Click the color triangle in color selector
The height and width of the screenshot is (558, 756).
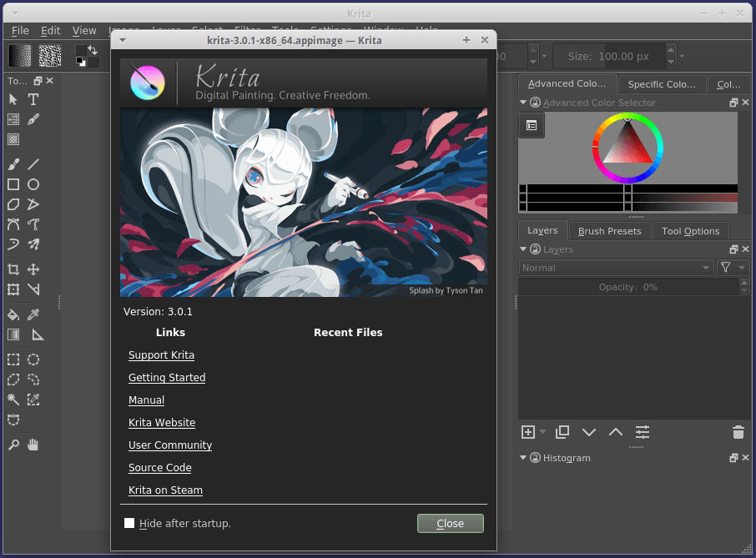click(627, 148)
